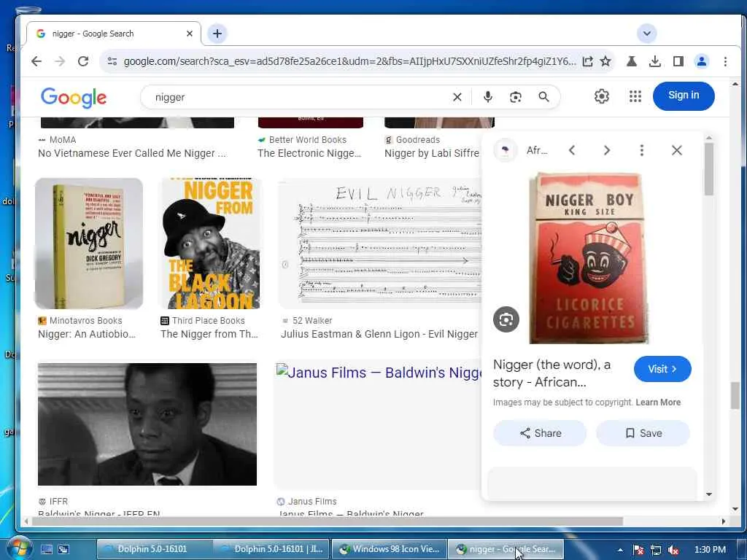747x560 pixels.
Task: Bookmark this page with the star icon
Action: click(605, 61)
